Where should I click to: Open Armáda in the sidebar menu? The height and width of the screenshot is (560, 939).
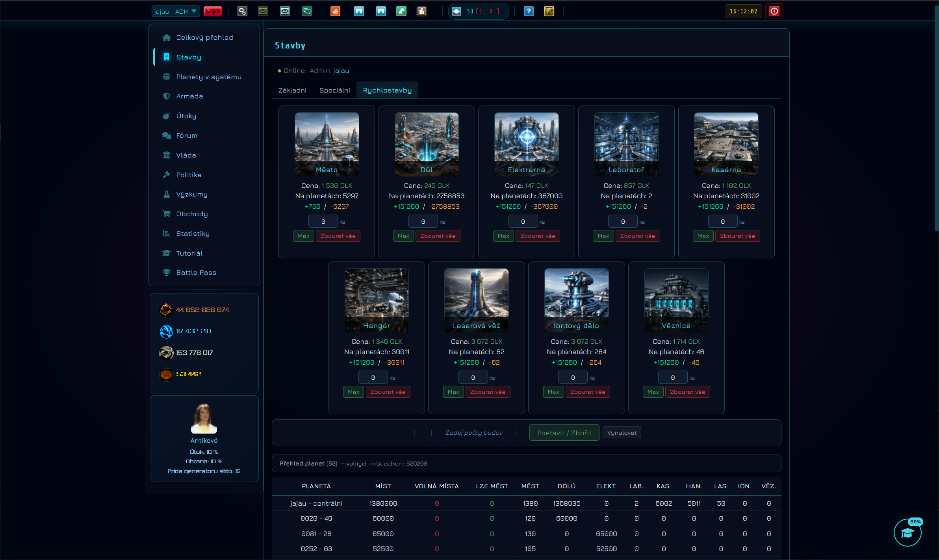[x=189, y=96]
